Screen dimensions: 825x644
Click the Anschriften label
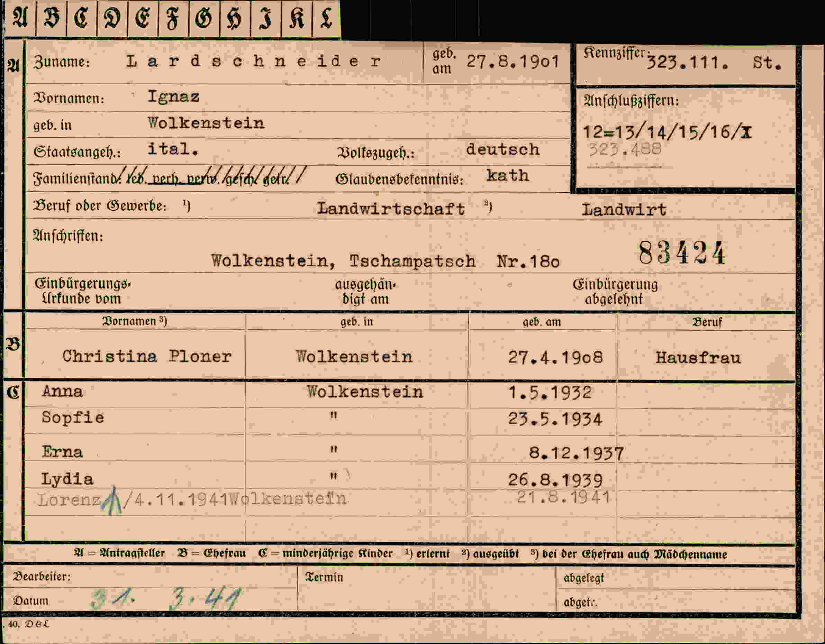[69, 236]
